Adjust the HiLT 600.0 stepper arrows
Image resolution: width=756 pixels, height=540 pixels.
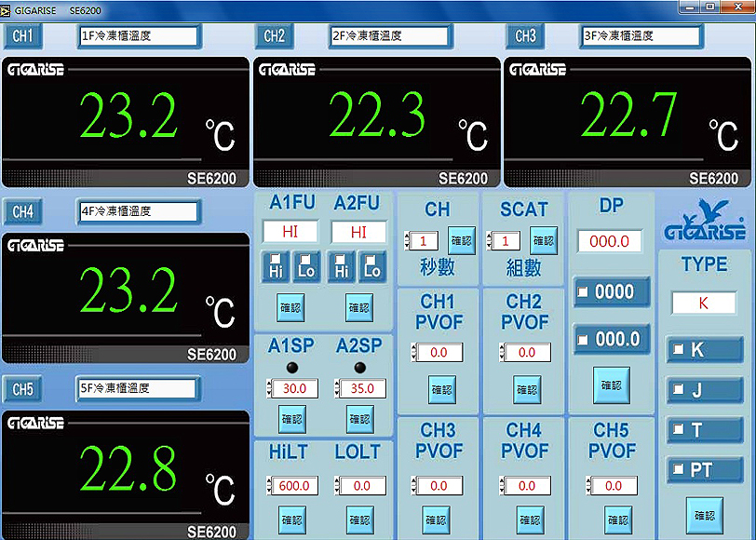click(269, 485)
